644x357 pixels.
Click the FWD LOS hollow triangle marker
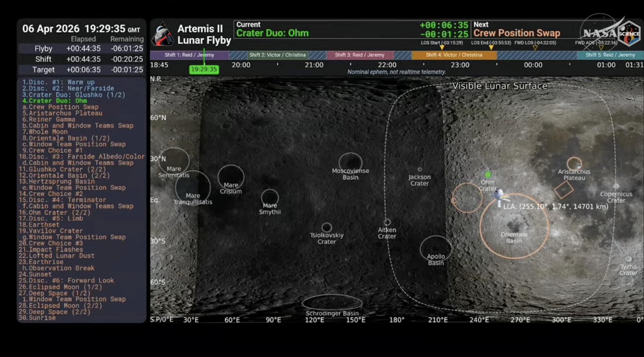tap(535, 48)
